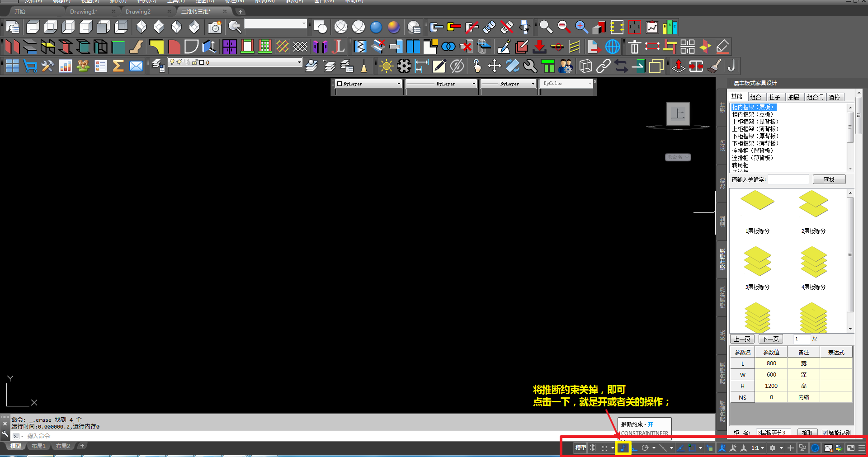
Task: Open the 抽屉 tab in furniture panel
Action: [793, 97]
